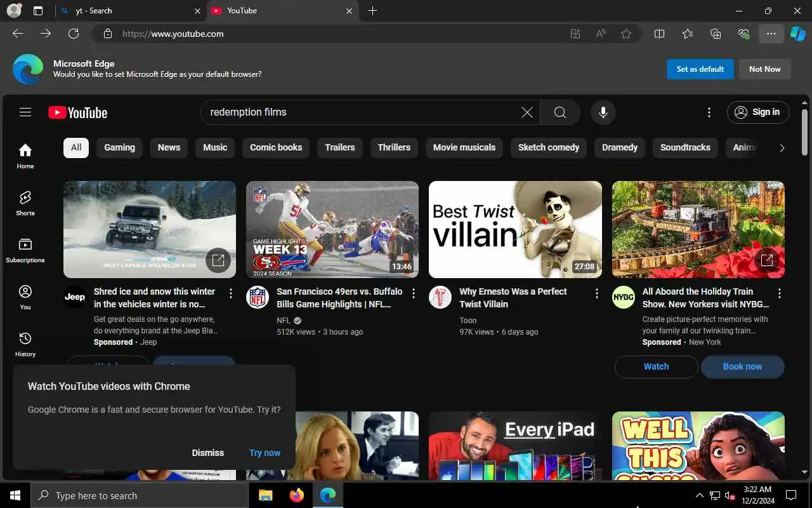Toggle Edge split screen icon

click(659, 34)
